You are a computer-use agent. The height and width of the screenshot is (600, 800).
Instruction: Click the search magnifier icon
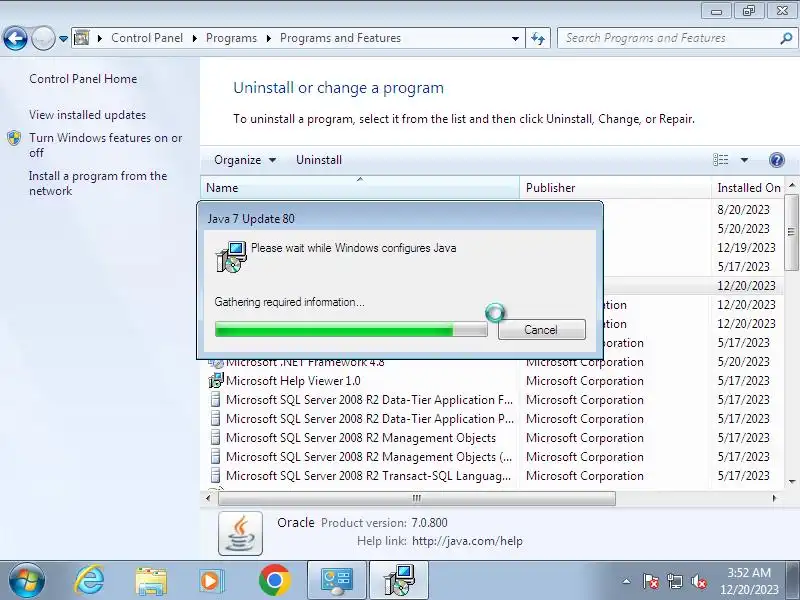click(787, 38)
